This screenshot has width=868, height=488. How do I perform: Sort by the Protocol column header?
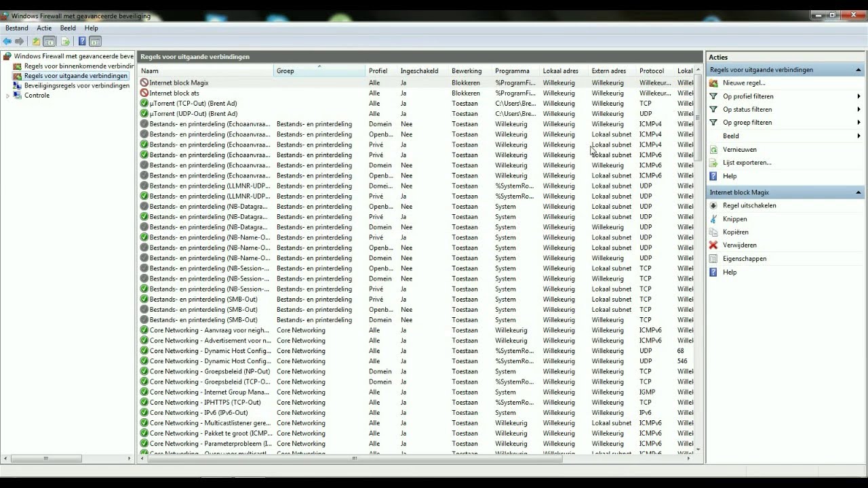click(x=655, y=70)
